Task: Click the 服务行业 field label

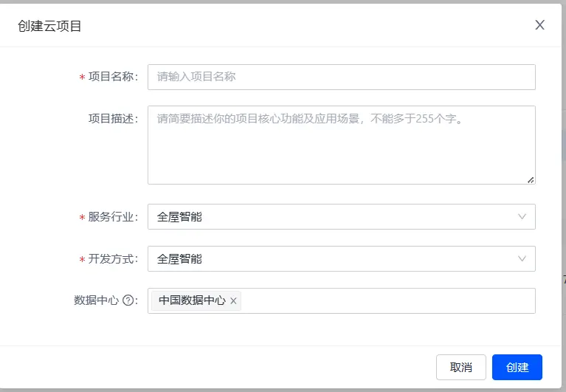Action: tap(110, 217)
